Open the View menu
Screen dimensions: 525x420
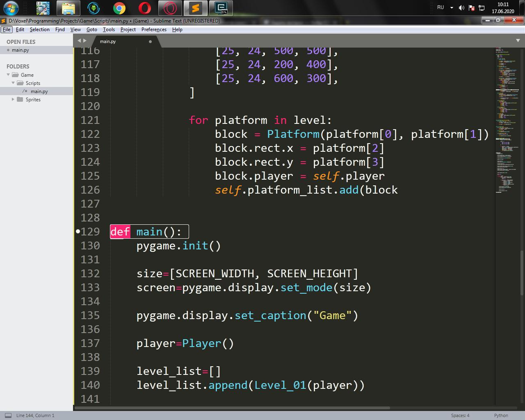point(75,30)
